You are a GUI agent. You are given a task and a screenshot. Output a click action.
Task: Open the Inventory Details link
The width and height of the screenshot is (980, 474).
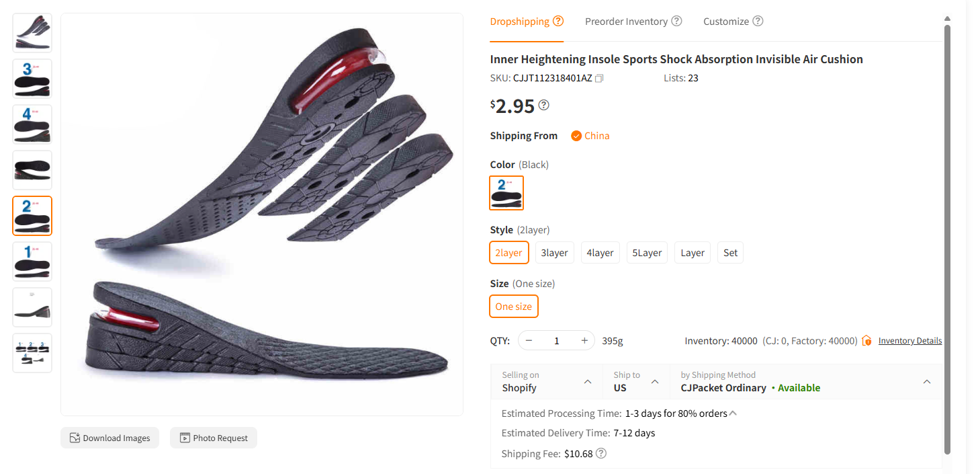pyautogui.click(x=909, y=340)
